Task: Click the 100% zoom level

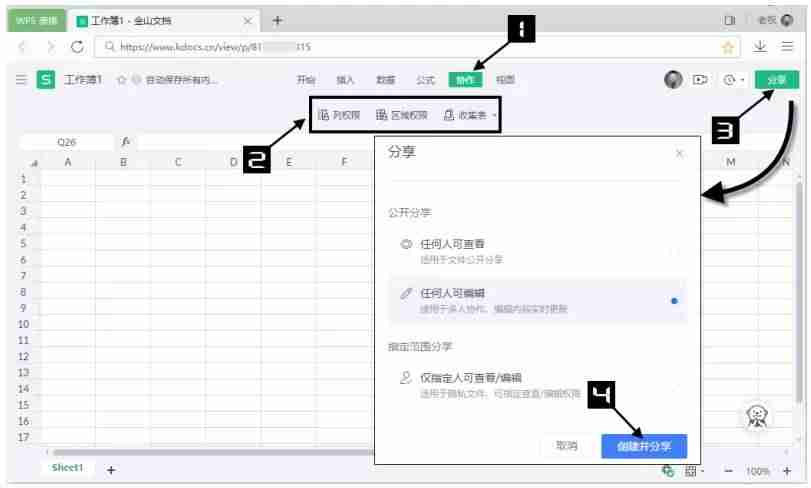Action: click(x=758, y=471)
